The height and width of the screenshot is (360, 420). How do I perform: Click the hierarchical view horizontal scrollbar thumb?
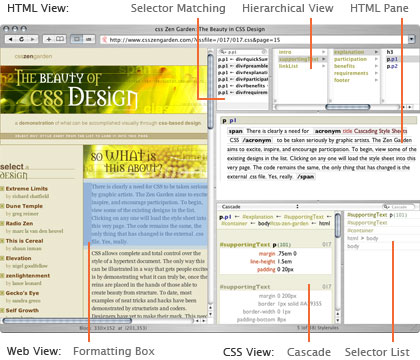[348, 107]
